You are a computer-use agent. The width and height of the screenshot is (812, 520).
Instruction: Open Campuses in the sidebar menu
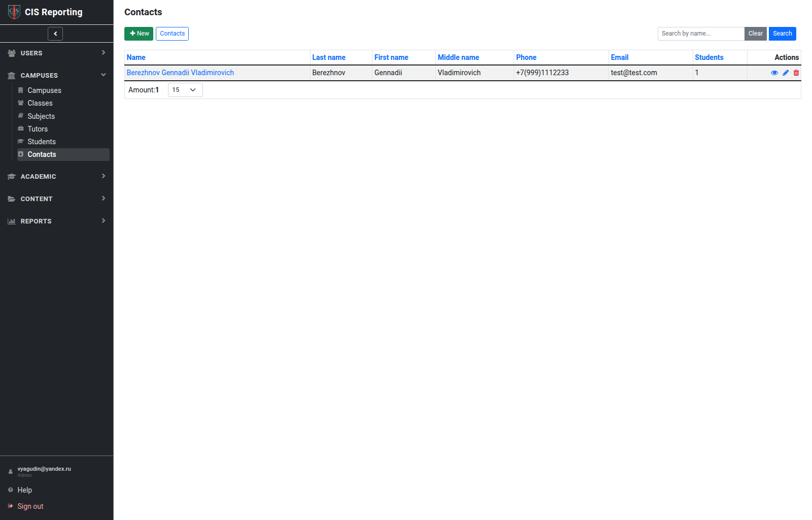click(63, 90)
